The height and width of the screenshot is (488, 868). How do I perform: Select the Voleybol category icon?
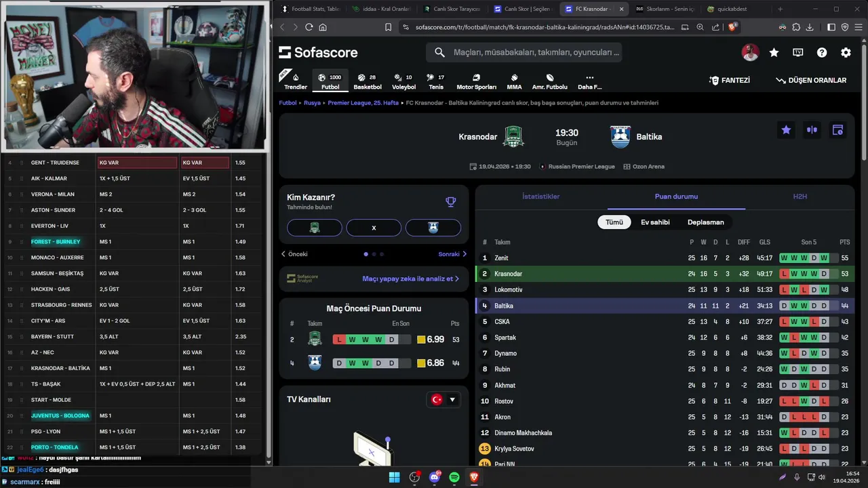click(403, 81)
